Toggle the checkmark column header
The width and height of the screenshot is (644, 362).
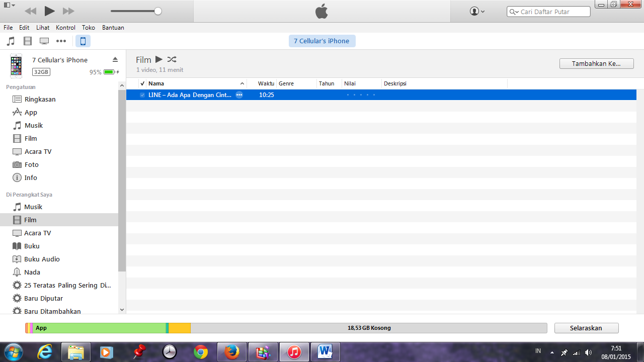point(142,83)
